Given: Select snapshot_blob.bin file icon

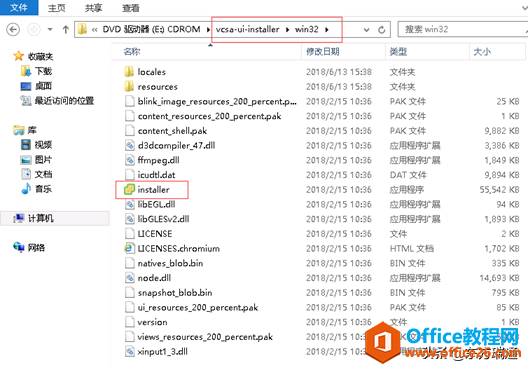Looking at the screenshot, I should click(130, 293).
